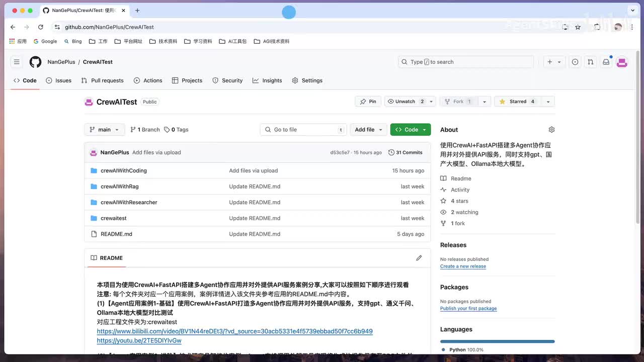Reload the page with the refresh icon
This screenshot has height=362, width=644.
click(x=41, y=27)
